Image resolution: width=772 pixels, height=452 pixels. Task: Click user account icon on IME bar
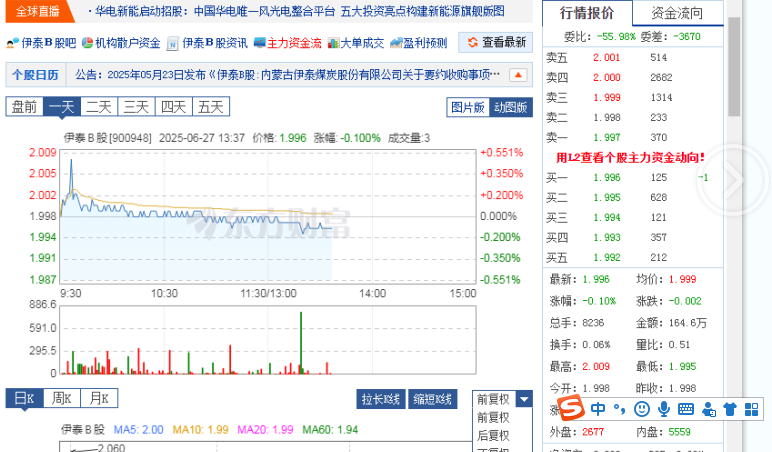708,409
